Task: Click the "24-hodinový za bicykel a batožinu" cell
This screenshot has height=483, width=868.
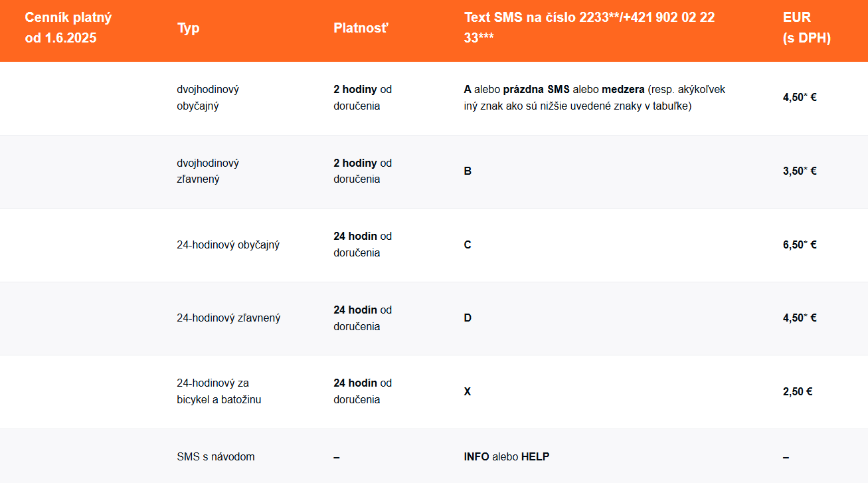Action: [218, 391]
